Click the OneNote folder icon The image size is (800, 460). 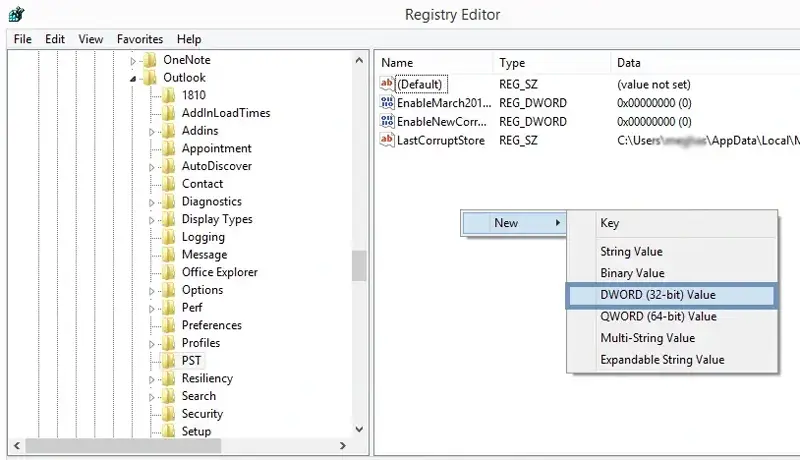(x=150, y=60)
